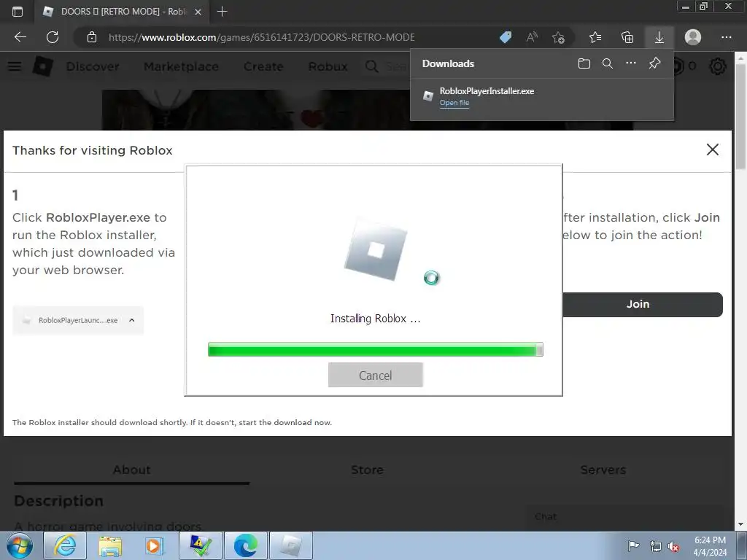
Task: Switch to Roblox installer taskbar item
Action: pos(290,545)
